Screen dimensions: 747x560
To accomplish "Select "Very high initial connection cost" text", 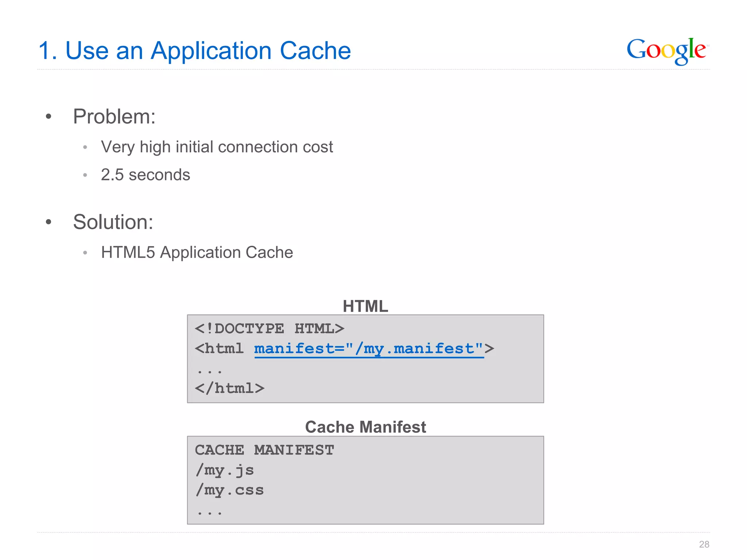I will point(217,147).
